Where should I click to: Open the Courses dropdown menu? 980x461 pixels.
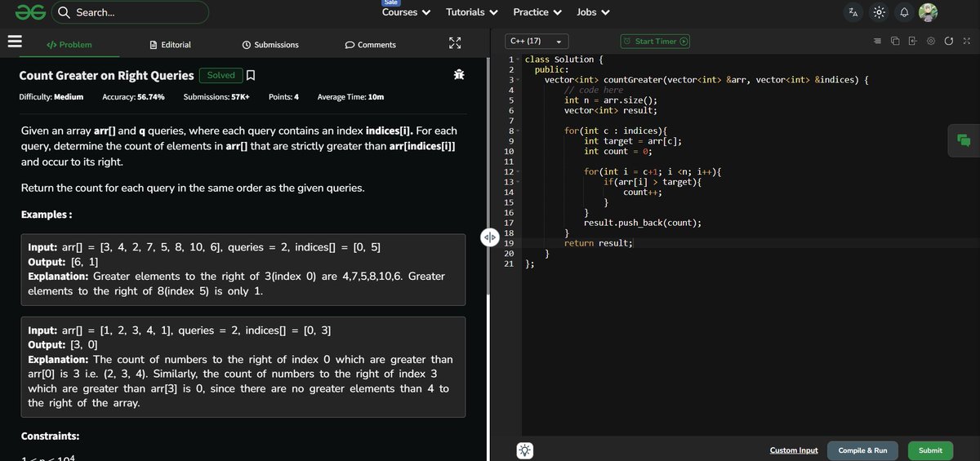[x=406, y=12]
